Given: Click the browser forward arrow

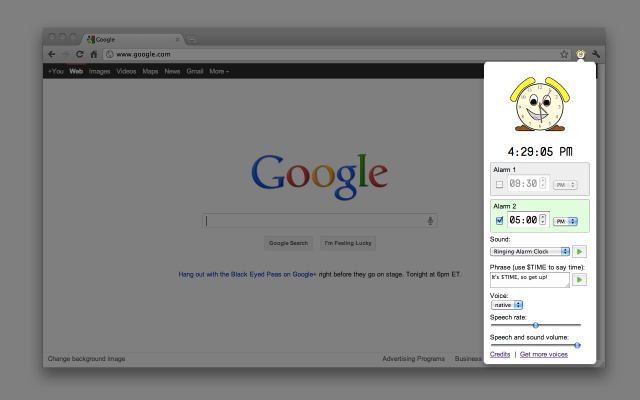Looking at the screenshot, I should pos(65,54).
